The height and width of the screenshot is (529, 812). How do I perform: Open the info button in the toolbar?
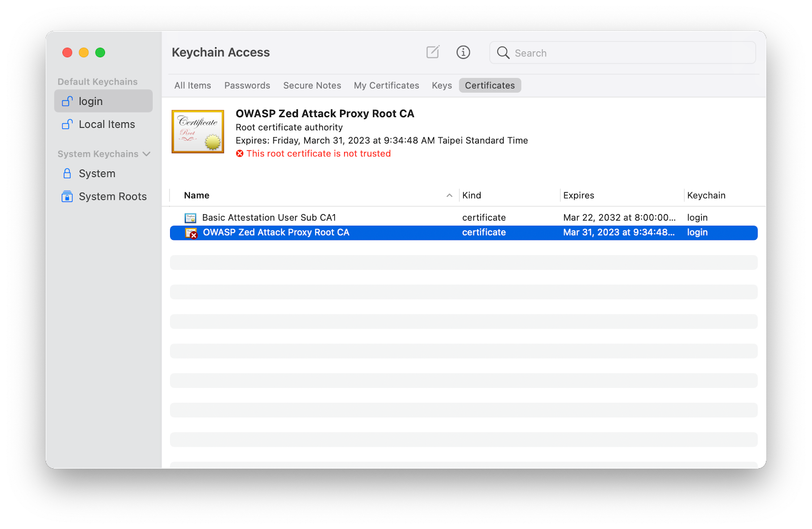(x=463, y=52)
